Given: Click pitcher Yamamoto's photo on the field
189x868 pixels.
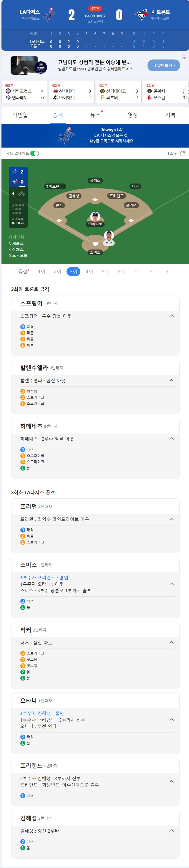Looking at the screenshot, I should pyautogui.click(x=95, y=217).
